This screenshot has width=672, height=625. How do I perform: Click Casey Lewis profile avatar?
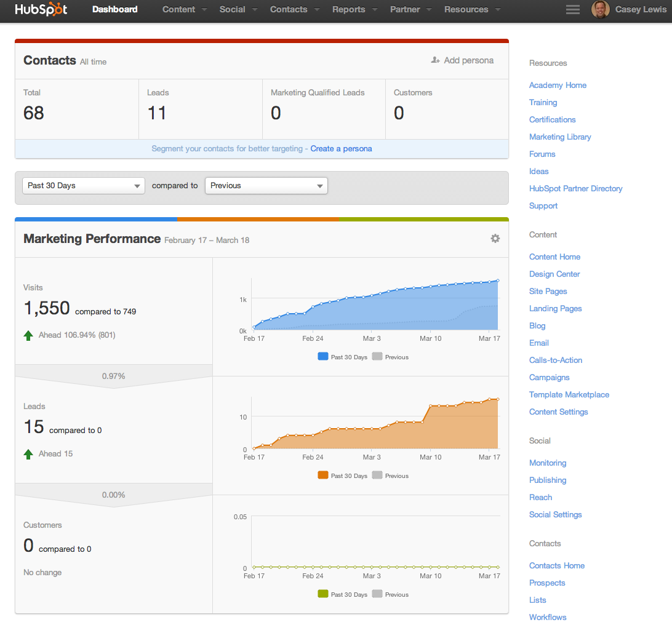600,9
